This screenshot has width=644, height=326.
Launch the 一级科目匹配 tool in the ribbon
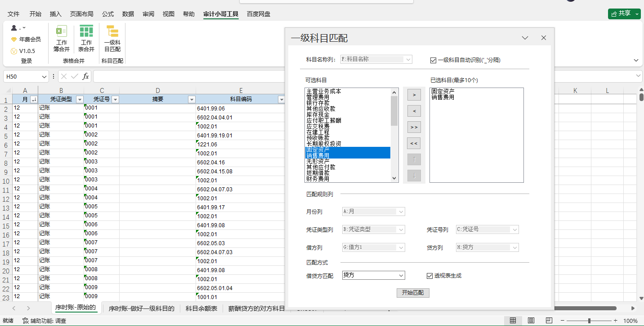[x=112, y=39]
